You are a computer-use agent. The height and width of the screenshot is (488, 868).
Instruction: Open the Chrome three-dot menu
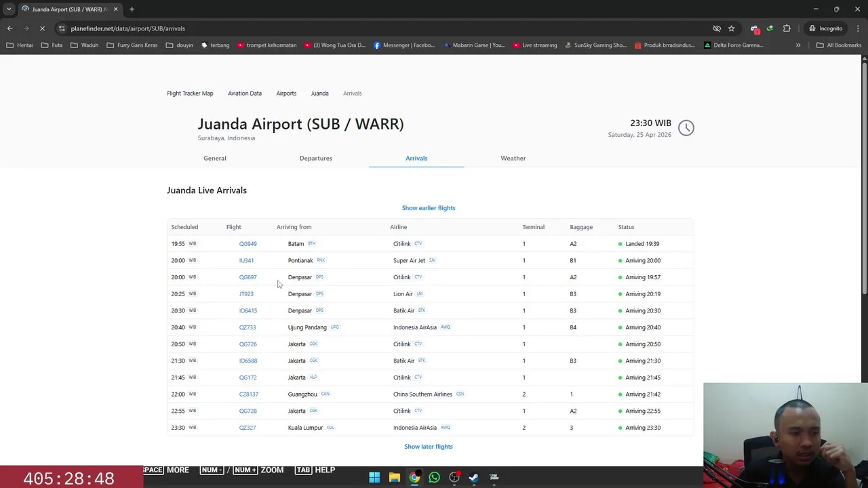click(859, 28)
